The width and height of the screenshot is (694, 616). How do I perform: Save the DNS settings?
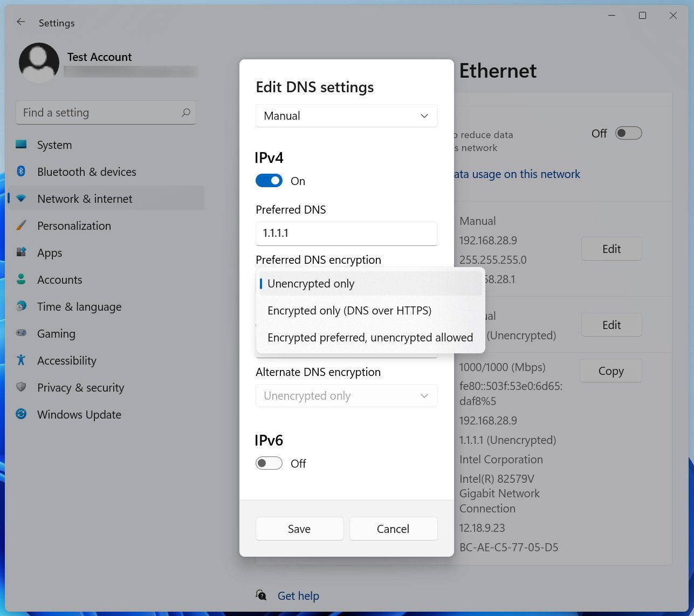point(299,529)
